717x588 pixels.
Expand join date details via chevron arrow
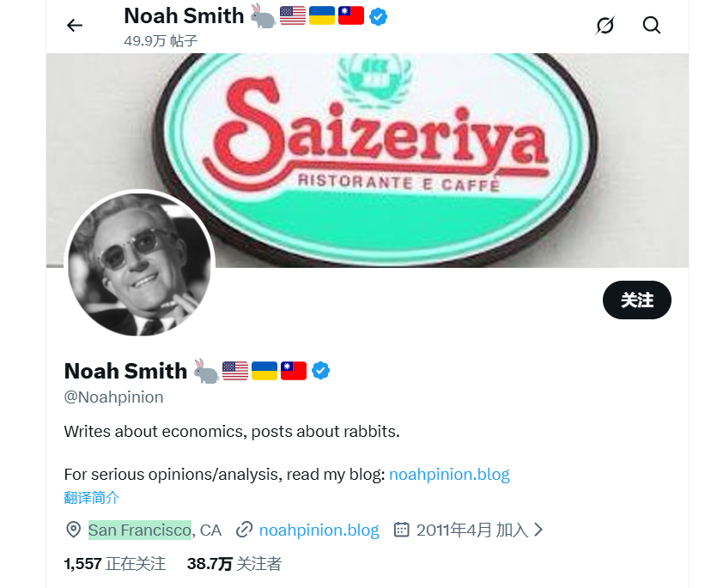538,530
